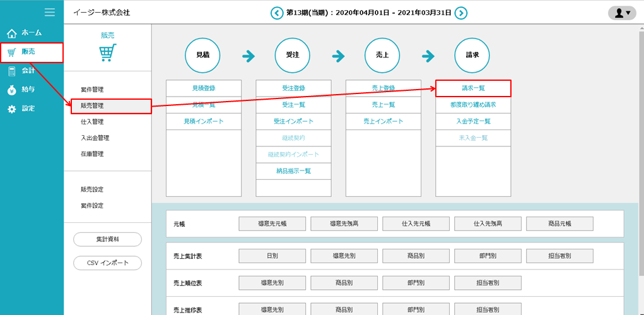644x315 pixels.
Task: Go to next fiscal period arrow
Action: click(461, 13)
